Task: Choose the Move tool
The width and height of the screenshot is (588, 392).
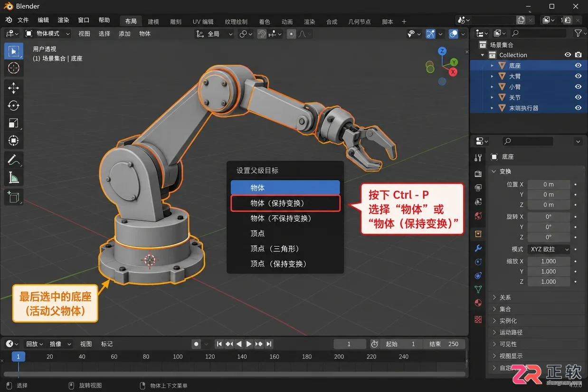Action: tap(13, 88)
